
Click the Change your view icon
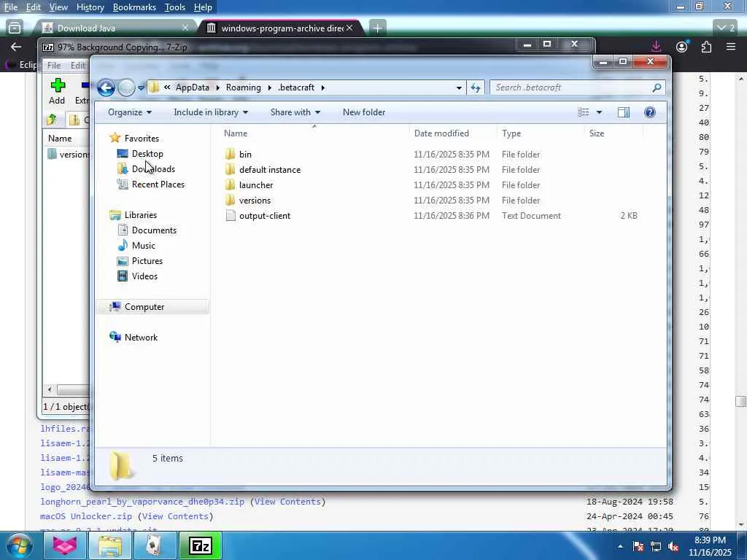pos(584,112)
